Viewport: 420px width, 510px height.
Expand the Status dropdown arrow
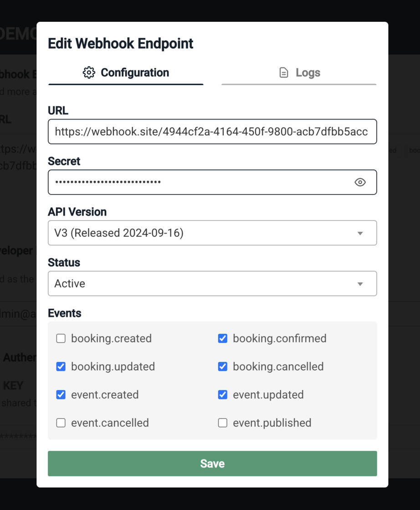tap(360, 284)
